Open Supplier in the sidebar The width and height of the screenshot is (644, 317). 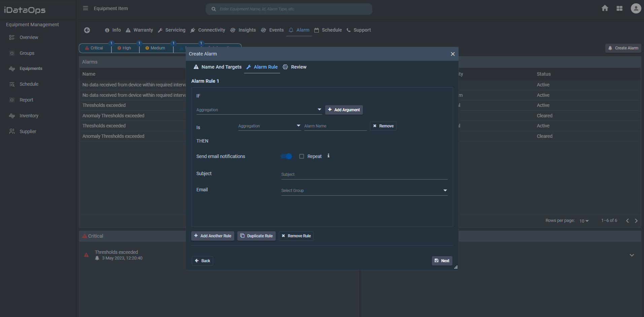28,131
